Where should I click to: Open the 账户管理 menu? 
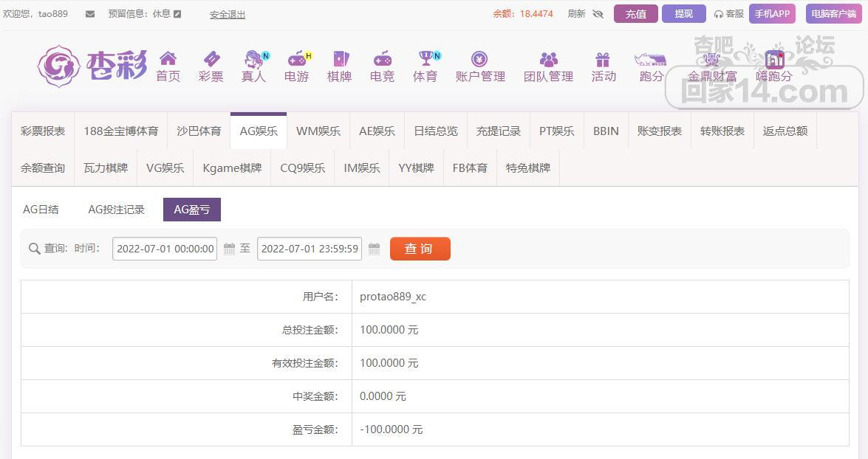click(480, 66)
